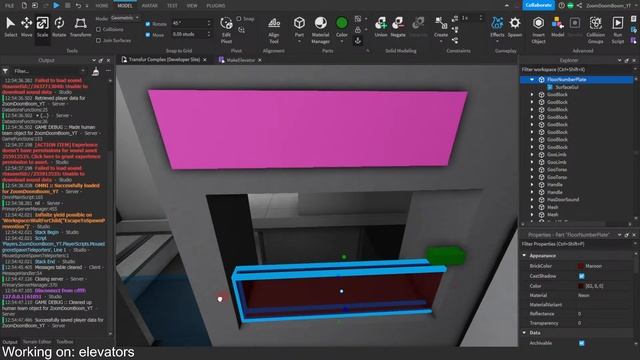
Task: Switch to Toolbox bottom panel tab
Action: point(65,342)
